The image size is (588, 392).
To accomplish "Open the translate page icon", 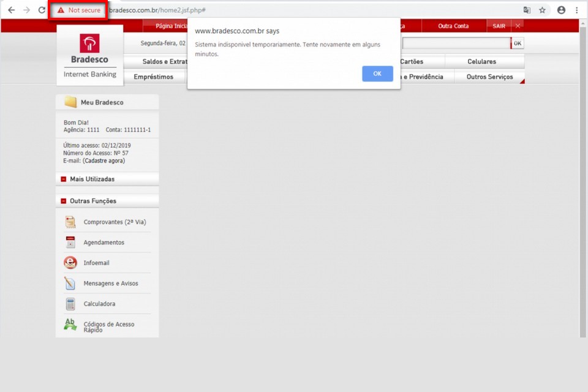I will pyautogui.click(x=527, y=10).
